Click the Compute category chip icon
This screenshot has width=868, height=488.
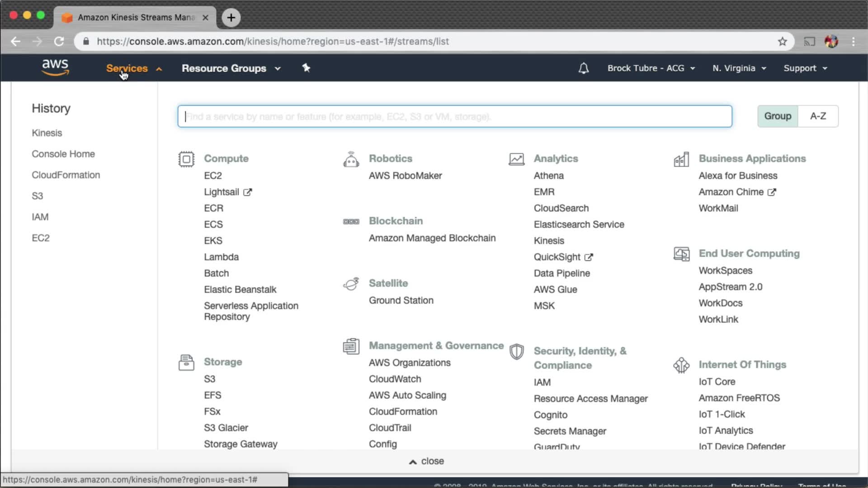186,159
